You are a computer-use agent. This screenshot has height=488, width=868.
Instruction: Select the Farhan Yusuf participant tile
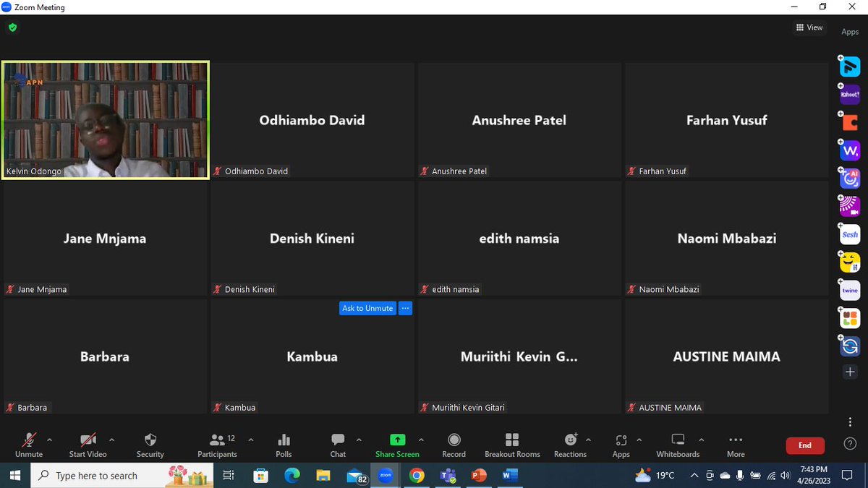(x=726, y=120)
